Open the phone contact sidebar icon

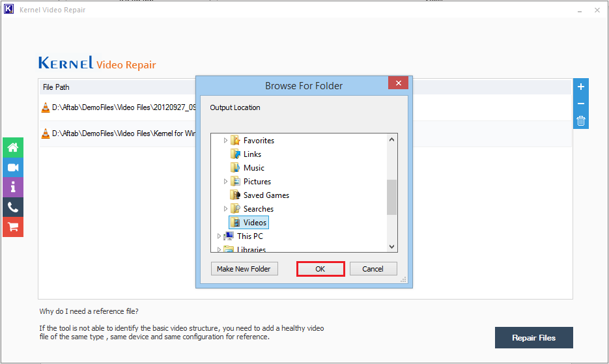[12, 207]
